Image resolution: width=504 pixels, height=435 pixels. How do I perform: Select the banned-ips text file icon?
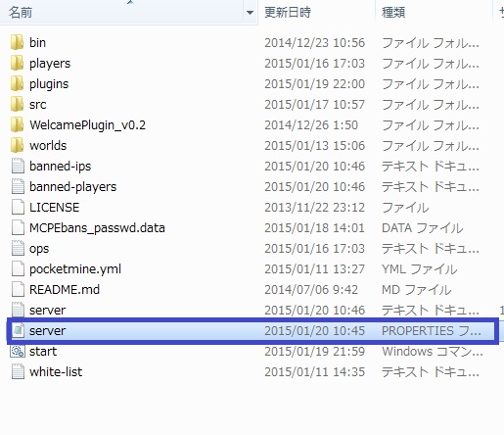18,166
